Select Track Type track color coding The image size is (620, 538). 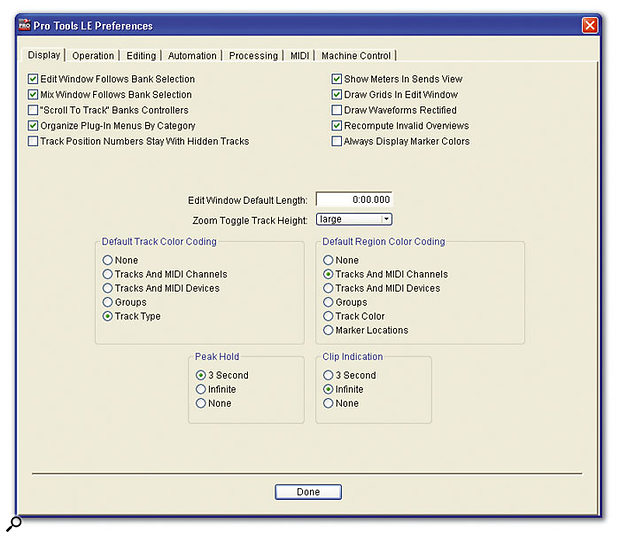pos(108,316)
